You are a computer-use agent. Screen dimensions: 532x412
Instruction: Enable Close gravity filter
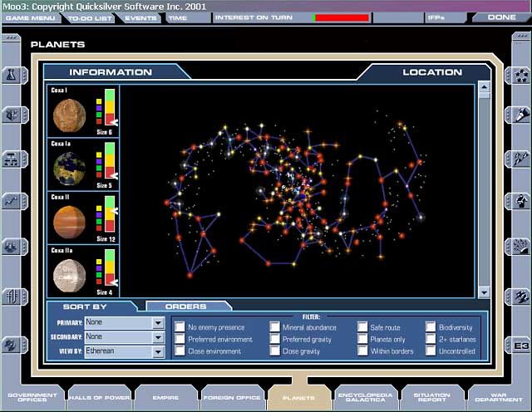point(274,351)
